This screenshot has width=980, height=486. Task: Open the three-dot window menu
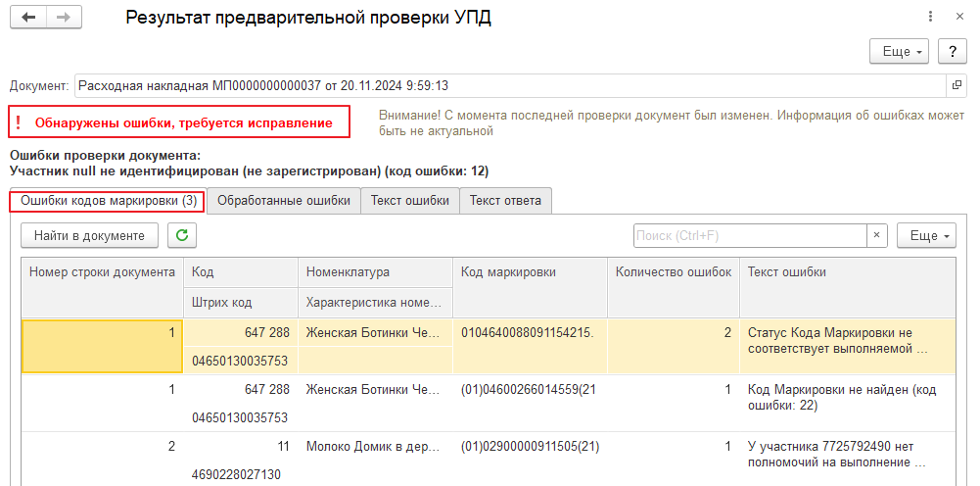pos(929,17)
